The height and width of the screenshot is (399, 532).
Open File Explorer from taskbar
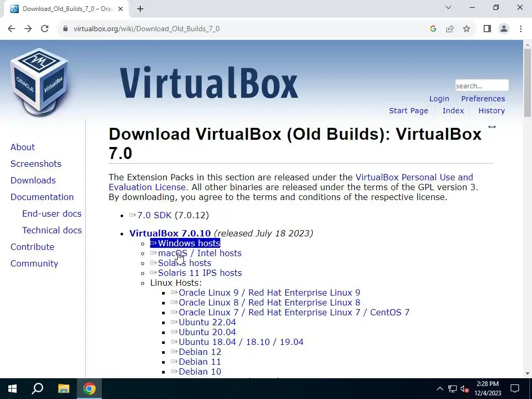click(63, 389)
